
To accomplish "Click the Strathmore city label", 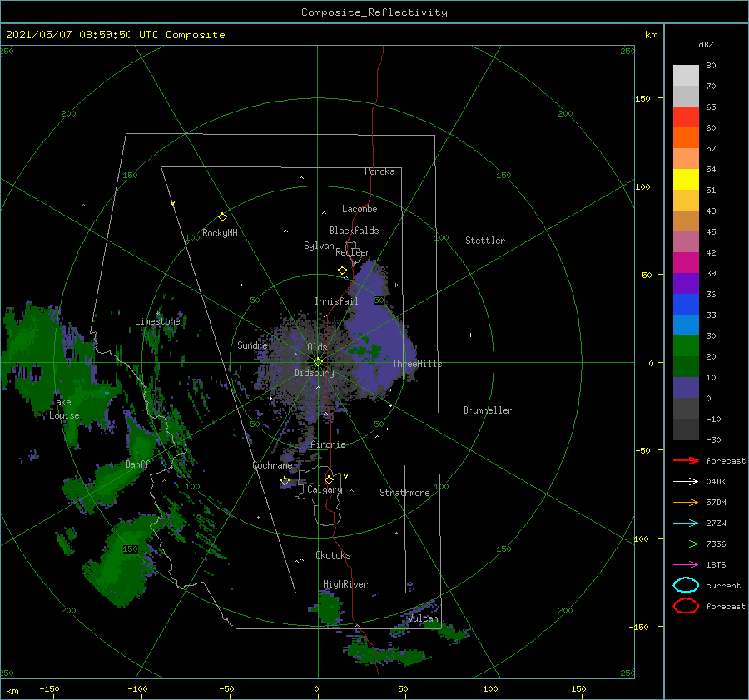I will (404, 493).
